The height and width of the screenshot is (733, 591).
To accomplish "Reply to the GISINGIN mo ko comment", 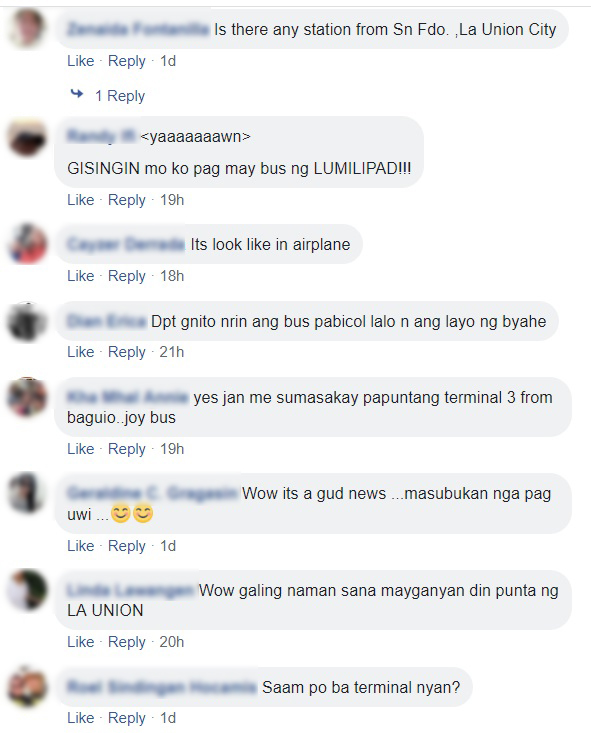I will pos(127,200).
